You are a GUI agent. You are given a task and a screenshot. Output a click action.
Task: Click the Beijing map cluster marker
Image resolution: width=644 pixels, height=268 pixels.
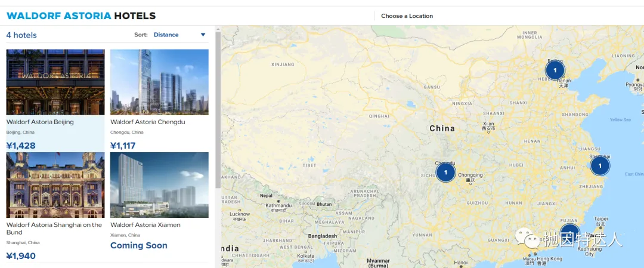[555, 70]
